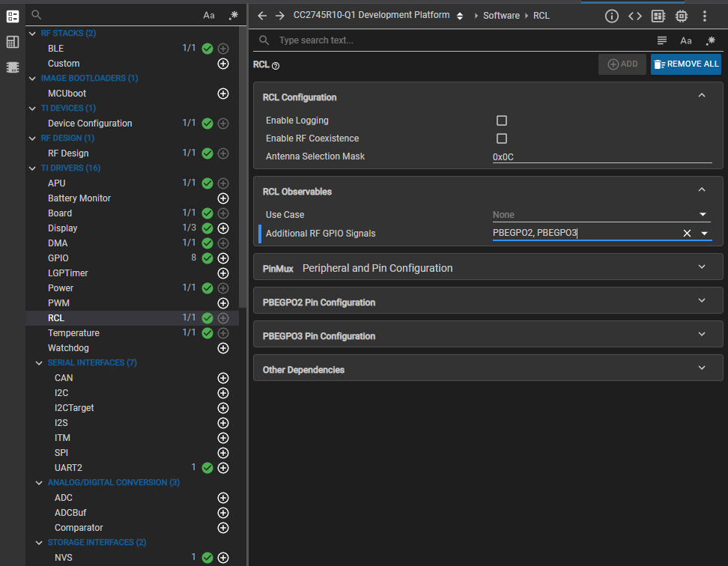Image resolution: width=728 pixels, height=566 pixels.
Task: Open the three-dot more options menu
Action: (x=705, y=16)
